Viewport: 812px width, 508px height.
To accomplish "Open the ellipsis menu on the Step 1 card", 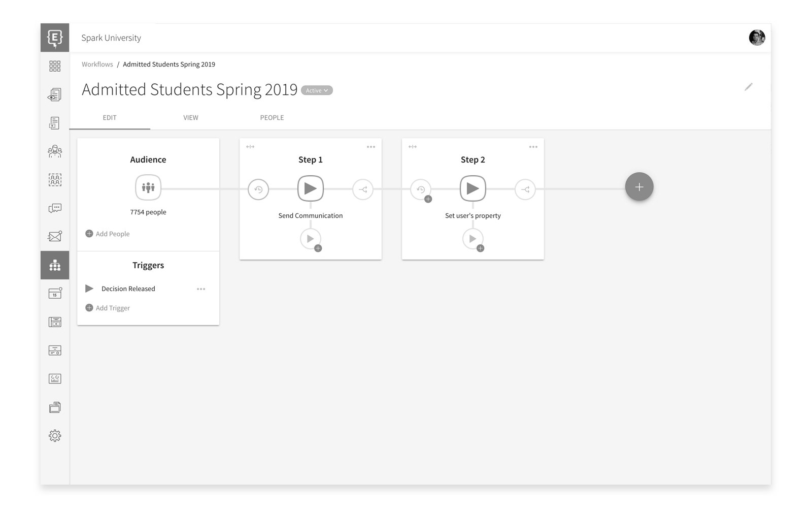I will tap(371, 146).
